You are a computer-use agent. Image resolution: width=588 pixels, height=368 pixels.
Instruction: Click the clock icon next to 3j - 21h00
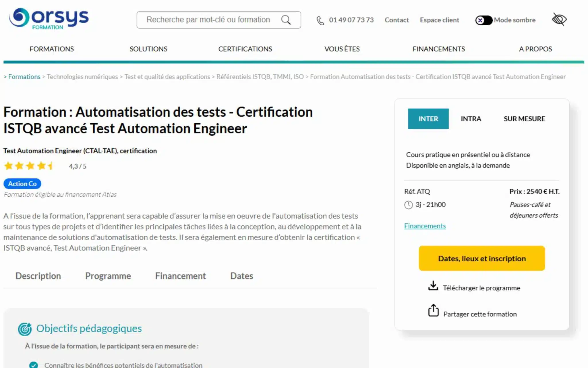[408, 205]
